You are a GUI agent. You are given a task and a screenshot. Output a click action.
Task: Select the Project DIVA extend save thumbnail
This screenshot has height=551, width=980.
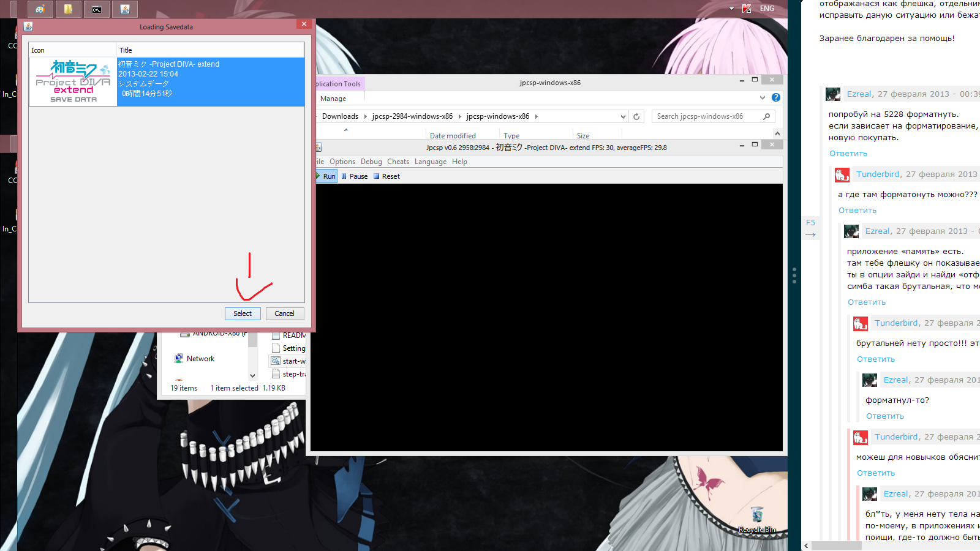pos(73,81)
